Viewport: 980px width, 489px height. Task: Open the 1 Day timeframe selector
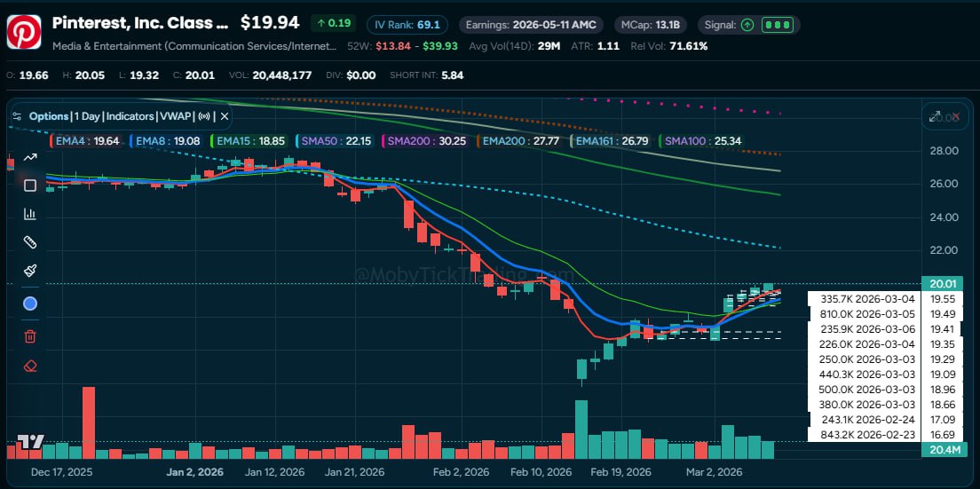(88, 116)
